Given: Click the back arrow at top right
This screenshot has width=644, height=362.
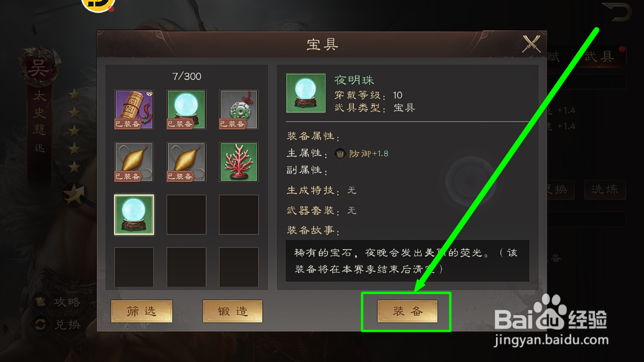Looking at the screenshot, I should tap(616, 11).
